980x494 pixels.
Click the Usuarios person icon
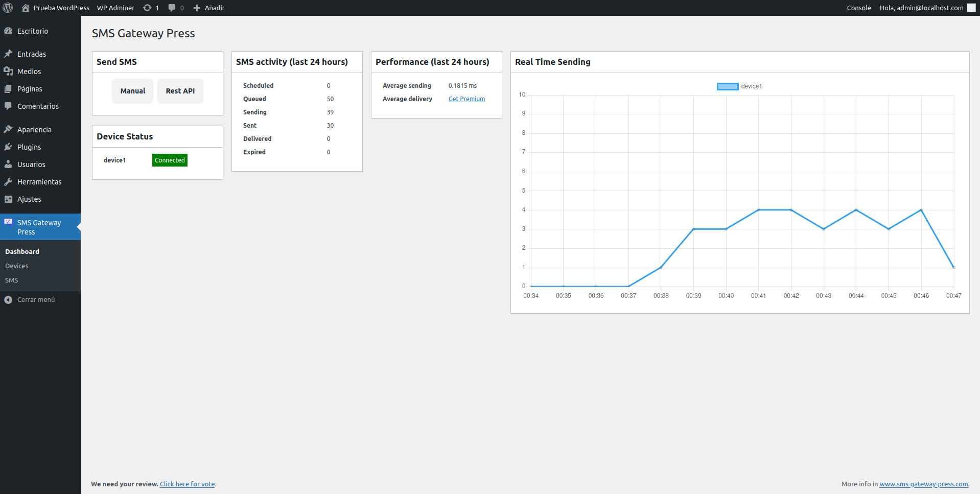pyautogui.click(x=8, y=164)
